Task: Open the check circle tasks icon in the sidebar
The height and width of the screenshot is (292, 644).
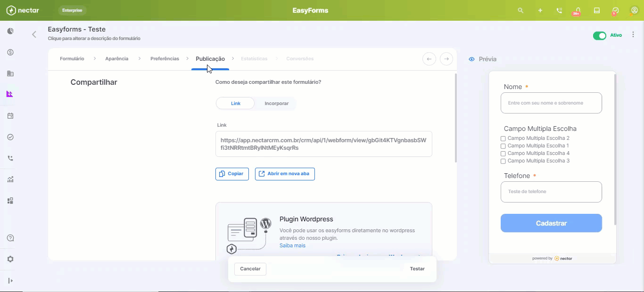Action: click(10, 137)
